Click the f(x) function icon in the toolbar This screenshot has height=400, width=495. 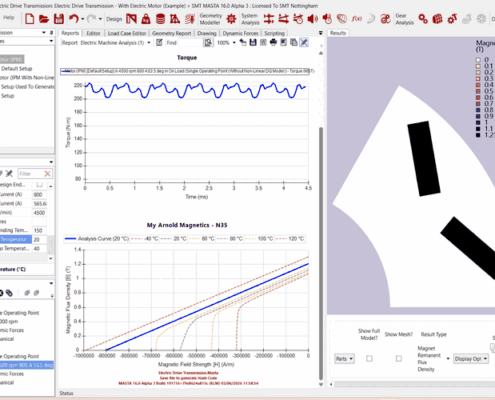[x=356, y=19]
